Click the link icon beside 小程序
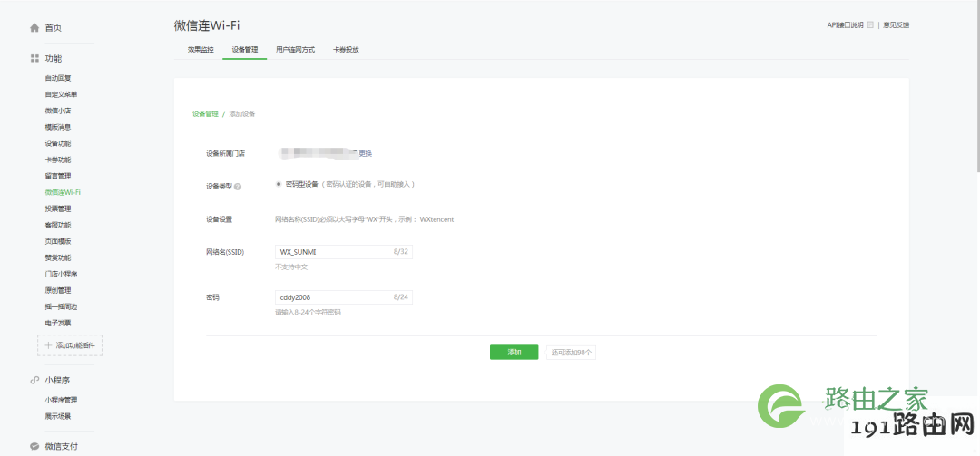 35,381
